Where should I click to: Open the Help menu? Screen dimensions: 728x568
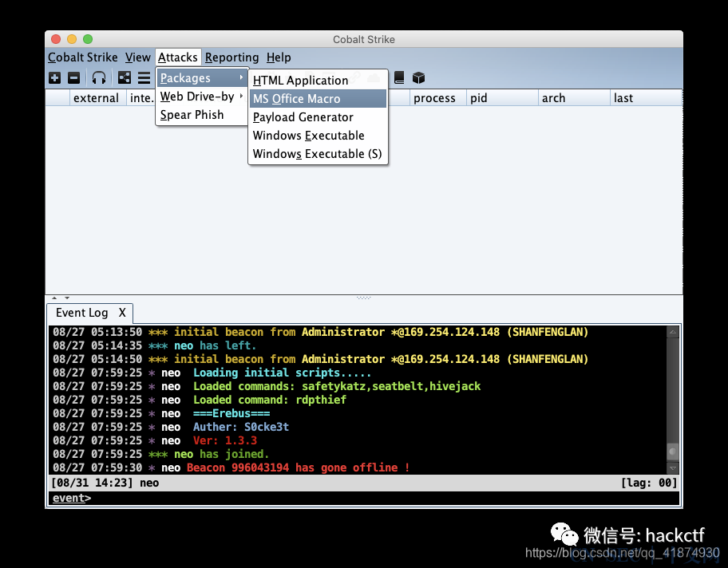279,57
